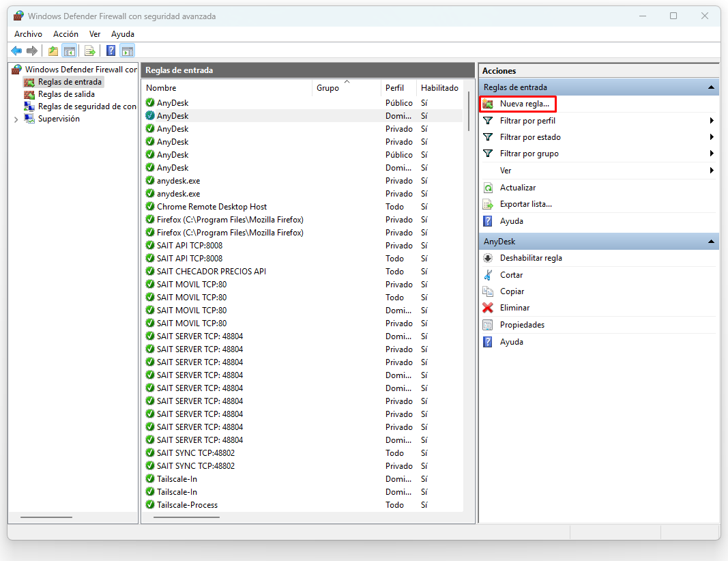Click the horizontal scrollbar under the rules list
Image resolution: width=728 pixels, height=561 pixels.
click(x=186, y=517)
